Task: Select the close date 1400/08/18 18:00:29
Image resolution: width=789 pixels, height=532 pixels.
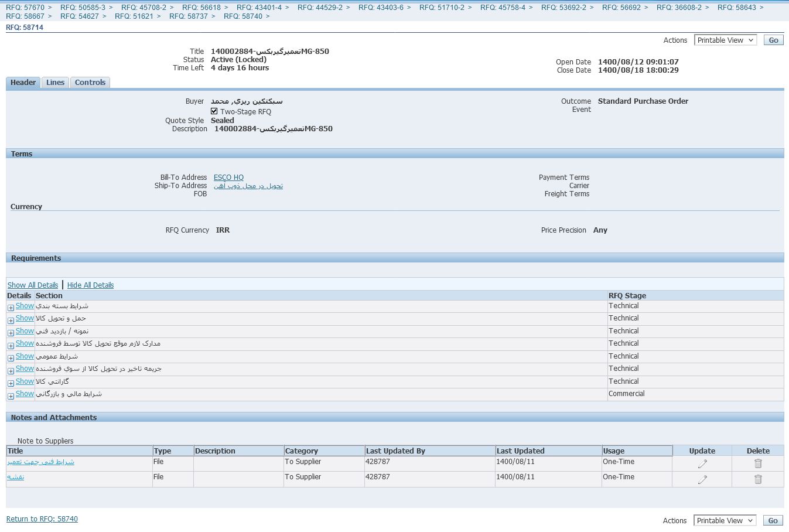Action: pyautogui.click(x=638, y=70)
